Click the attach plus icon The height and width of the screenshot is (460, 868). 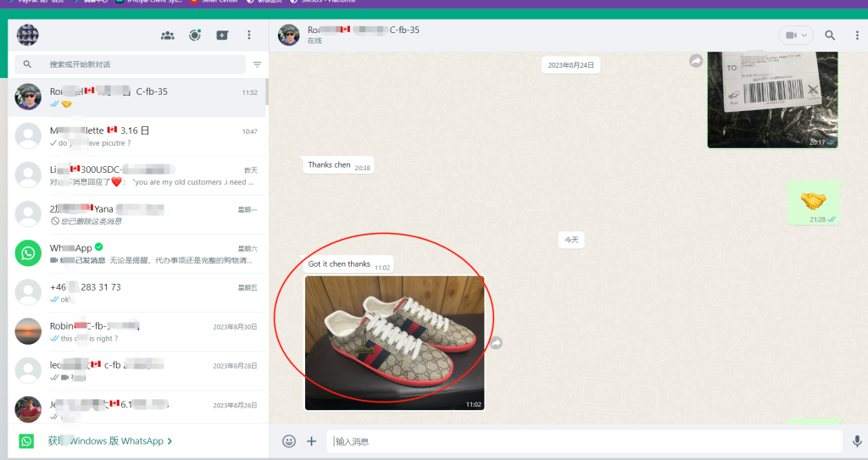point(311,441)
